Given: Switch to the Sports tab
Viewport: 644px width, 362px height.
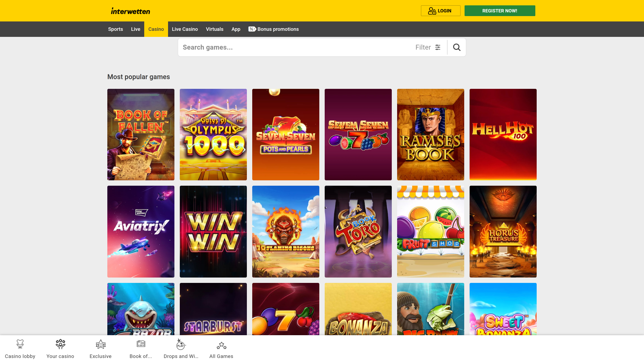Looking at the screenshot, I should (x=115, y=29).
